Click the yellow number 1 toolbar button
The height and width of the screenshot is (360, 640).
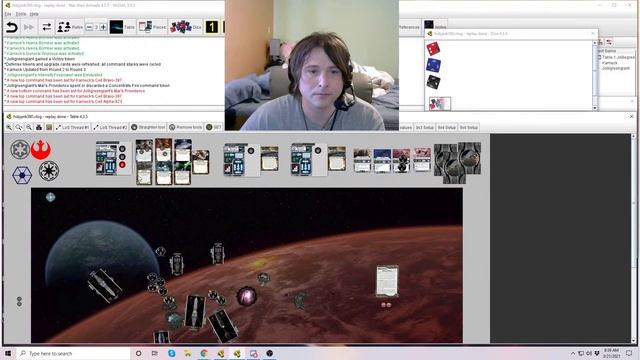[x=212, y=27]
